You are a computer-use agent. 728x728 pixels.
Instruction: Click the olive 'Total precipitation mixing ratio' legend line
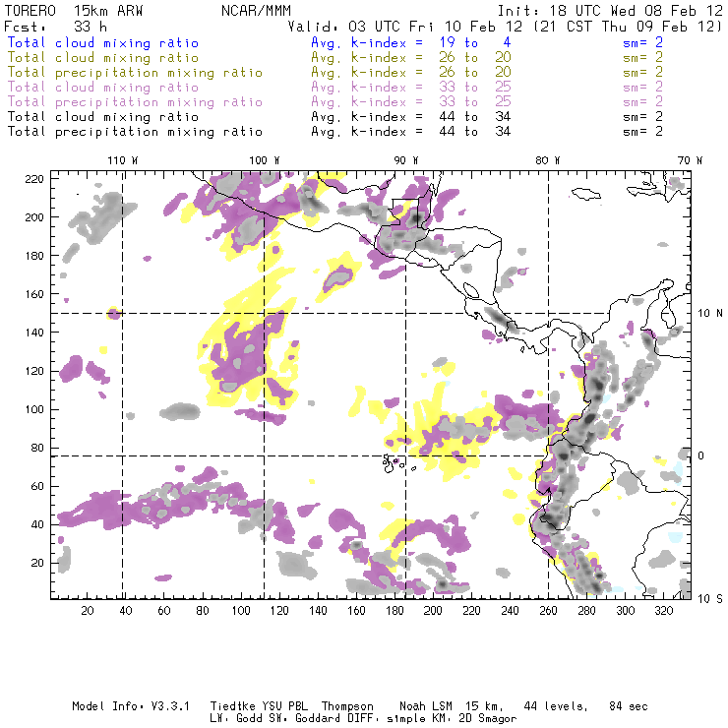click(x=135, y=73)
